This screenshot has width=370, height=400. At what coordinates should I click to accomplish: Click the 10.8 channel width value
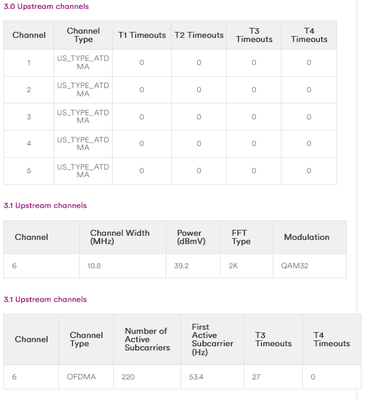tap(94, 266)
